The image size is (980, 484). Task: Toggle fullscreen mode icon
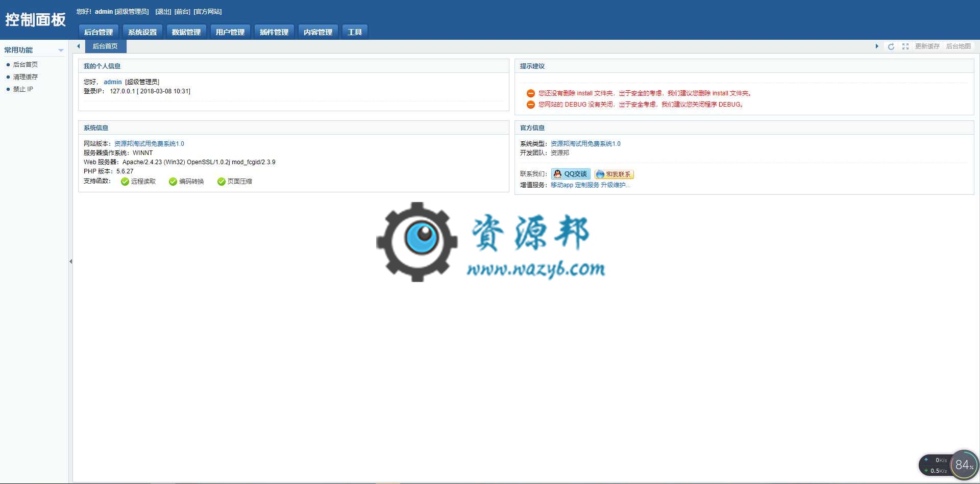[905, 46]
